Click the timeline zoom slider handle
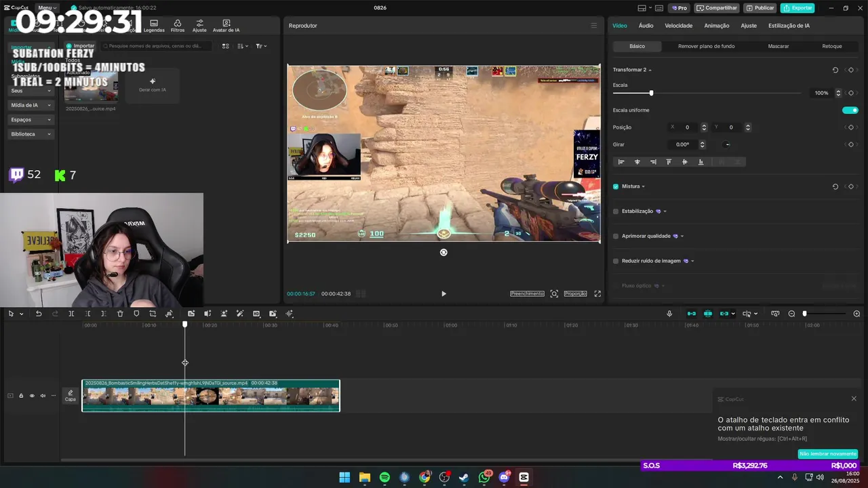Viewport: 868px width, 488px height. point(805,314)
